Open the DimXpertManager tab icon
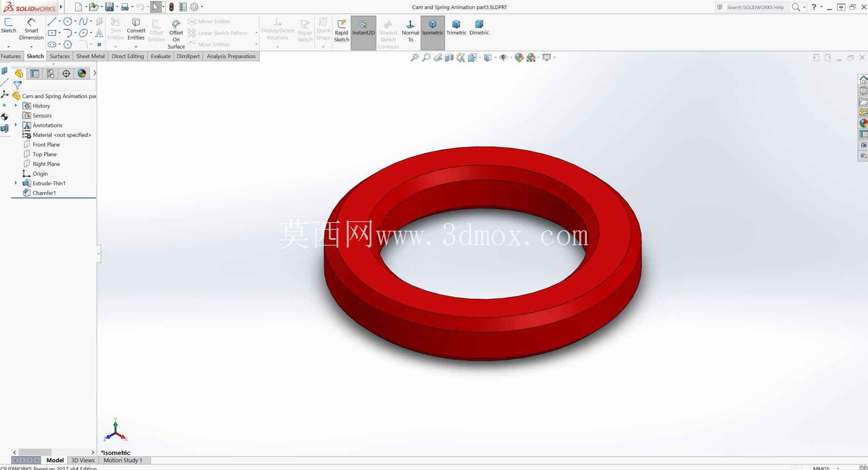Image resolution: width=868 pixels, height=470 pixels. click(66, 74)
